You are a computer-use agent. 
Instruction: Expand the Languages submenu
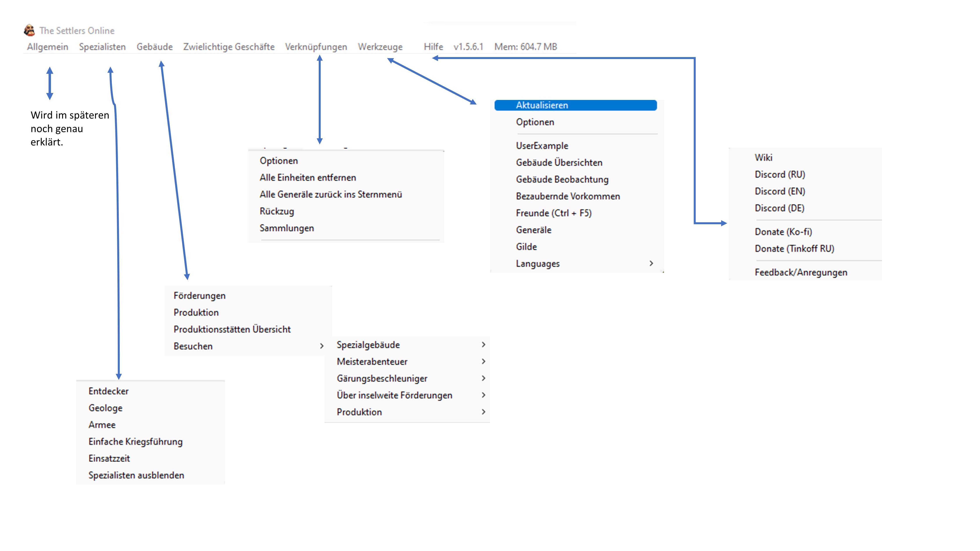(537, 263)
